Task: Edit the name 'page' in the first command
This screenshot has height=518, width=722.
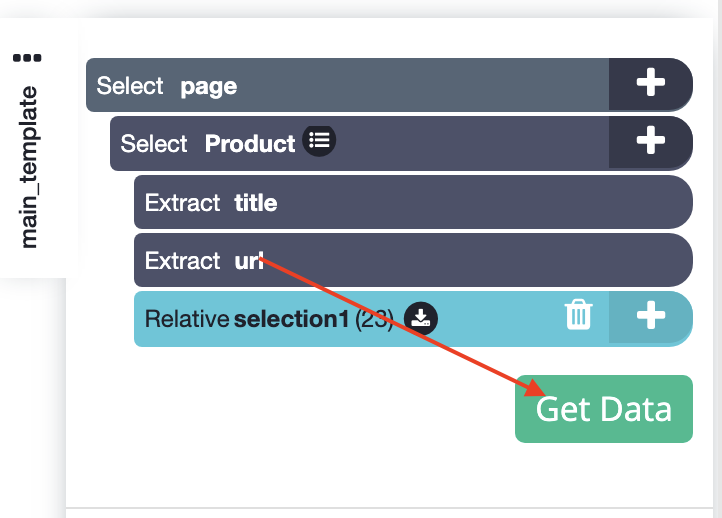Action: coord(209,87)
